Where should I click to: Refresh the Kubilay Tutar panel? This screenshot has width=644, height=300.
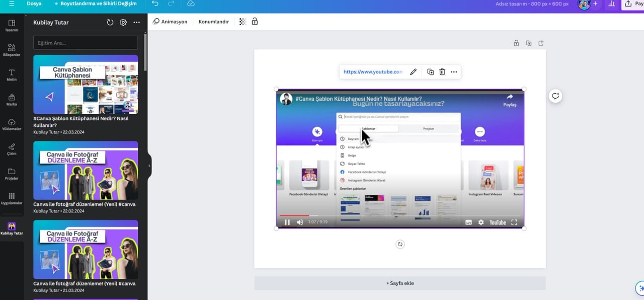coord(110,22)
